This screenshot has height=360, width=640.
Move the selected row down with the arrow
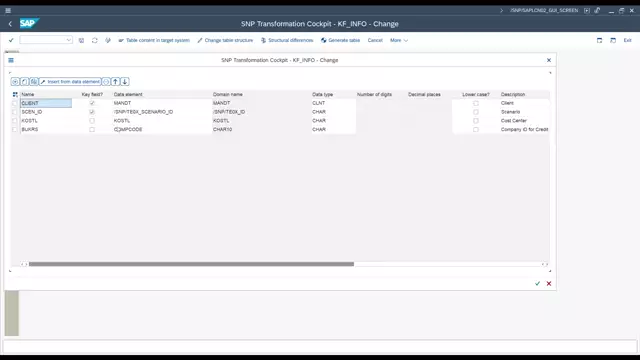pos(125,82)
